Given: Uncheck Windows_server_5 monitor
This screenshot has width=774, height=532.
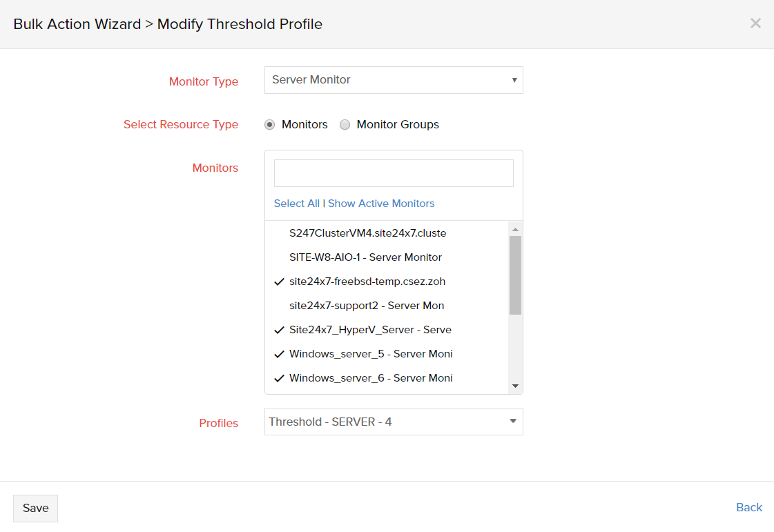Looking at the screenshot, I should pos(370,354).
